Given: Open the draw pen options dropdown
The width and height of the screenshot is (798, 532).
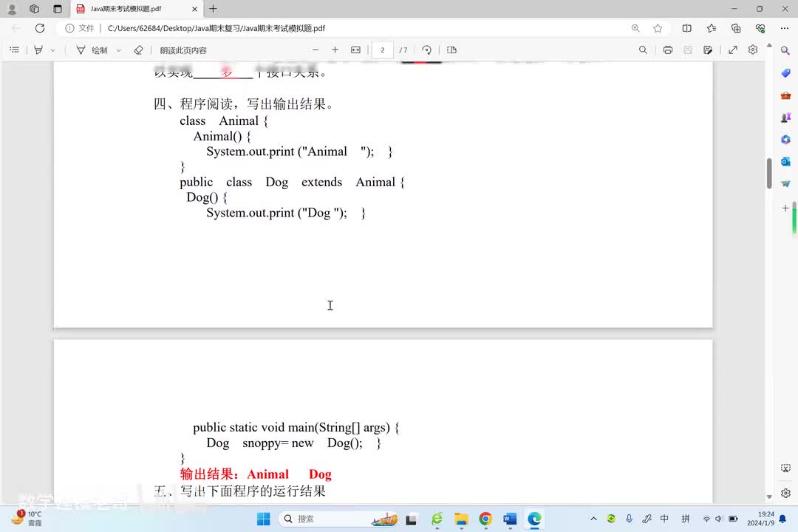Looking at the screenshot, I should click(x=118, y=50).
